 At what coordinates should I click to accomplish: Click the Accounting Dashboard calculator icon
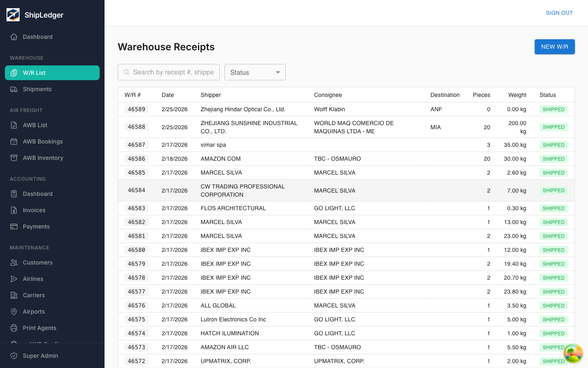(x=14, y=194)
